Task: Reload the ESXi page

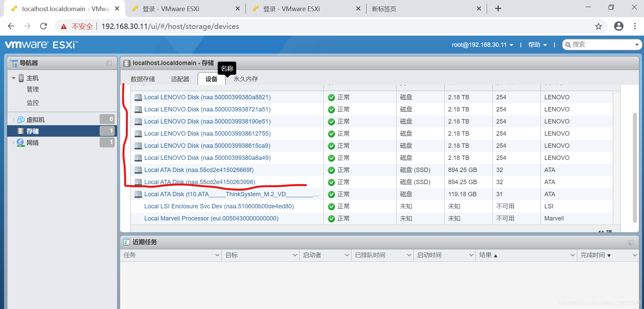Action: click(43, 26)
